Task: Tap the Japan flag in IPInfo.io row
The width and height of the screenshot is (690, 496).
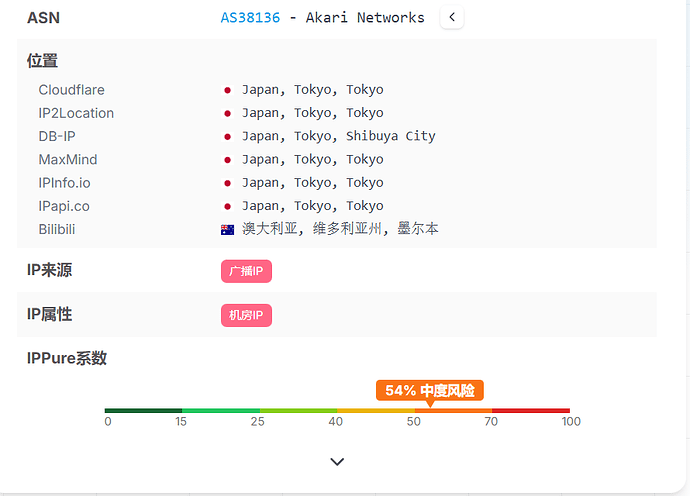Action: click(228, 183)
